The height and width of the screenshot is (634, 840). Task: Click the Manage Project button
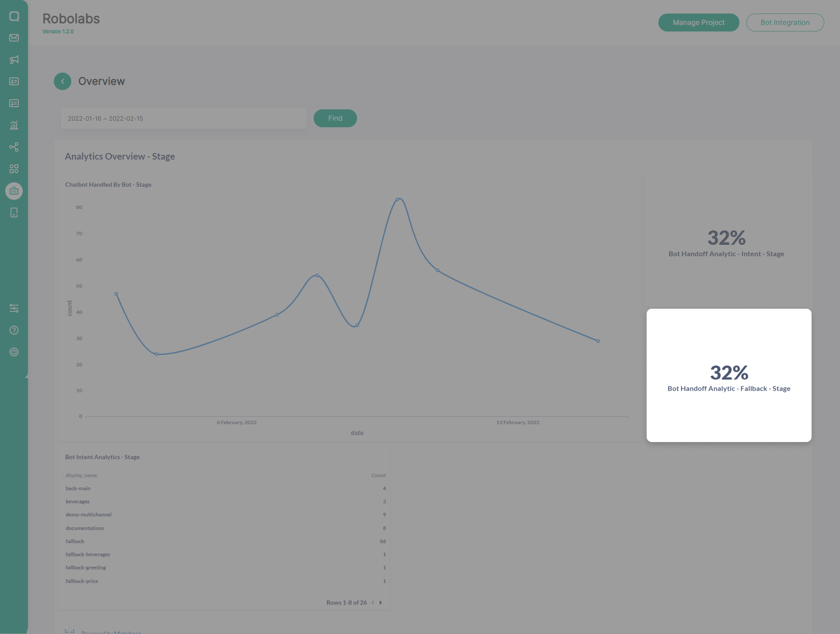(x=698, y=23)
